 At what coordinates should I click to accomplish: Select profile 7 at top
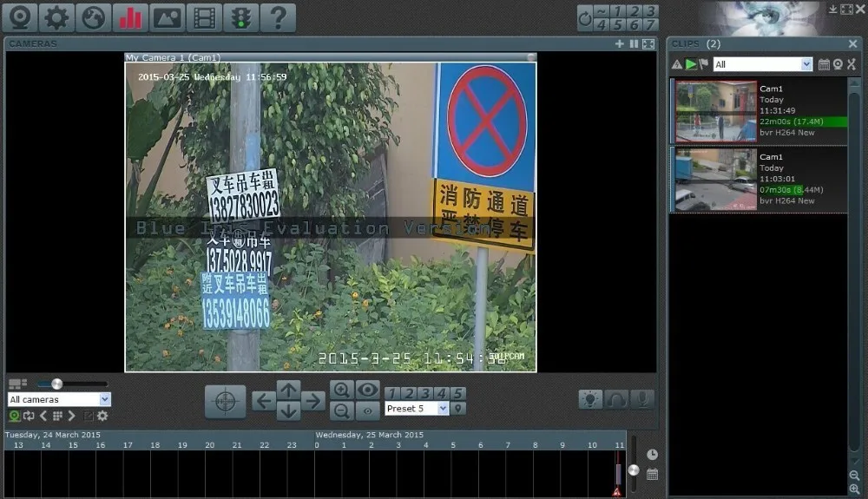click(650, 25)
